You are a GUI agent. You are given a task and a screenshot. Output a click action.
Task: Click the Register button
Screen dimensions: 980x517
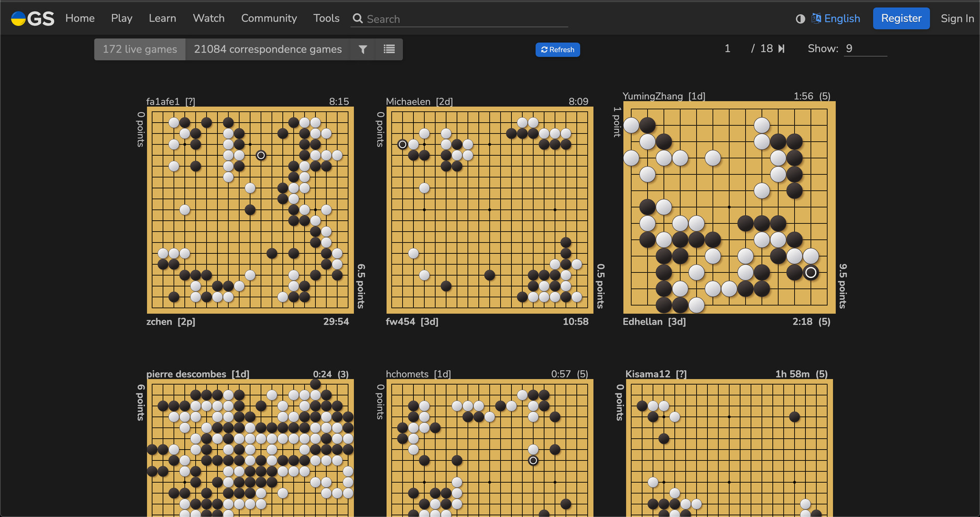tap(901, 18)
